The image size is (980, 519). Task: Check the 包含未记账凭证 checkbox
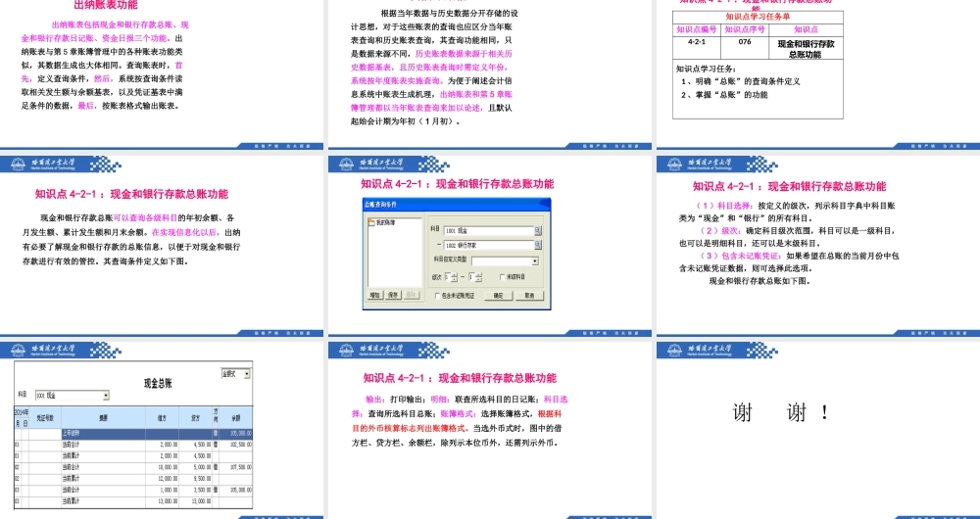click(437, 296)
